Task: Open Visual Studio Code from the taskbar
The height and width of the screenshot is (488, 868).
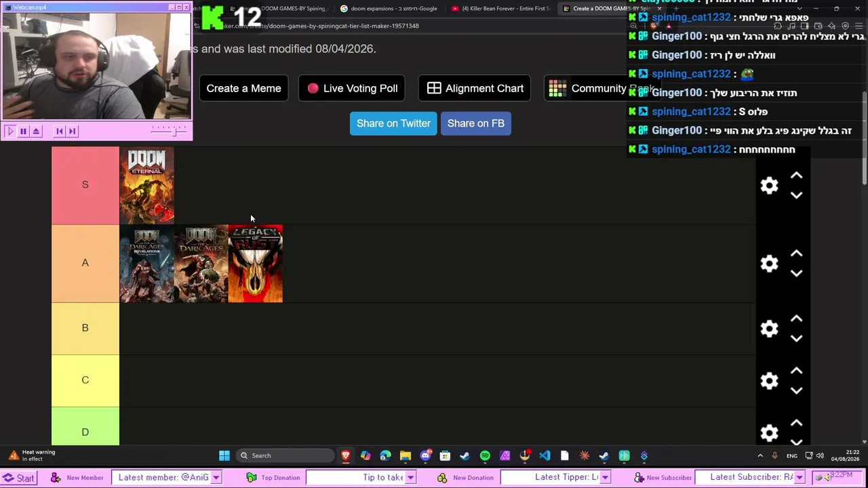Action: (545, 455)
